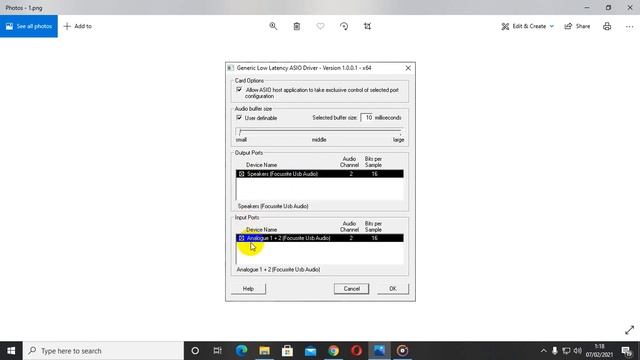Open the three-dot more options menu
The width and height of the screenshot is (640, 360).
629,26
